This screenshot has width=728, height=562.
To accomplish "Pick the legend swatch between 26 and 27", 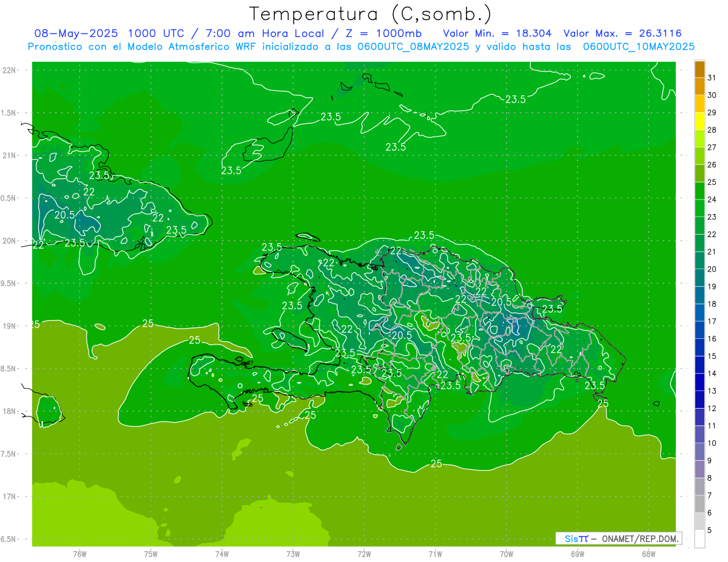I will [699, 156].
